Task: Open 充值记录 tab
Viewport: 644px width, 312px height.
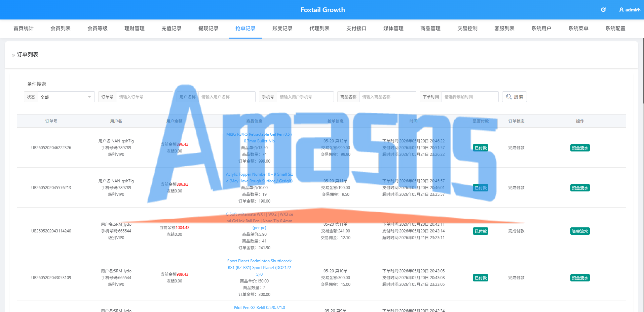Action: pyautogui.click(x=172, y=29)
